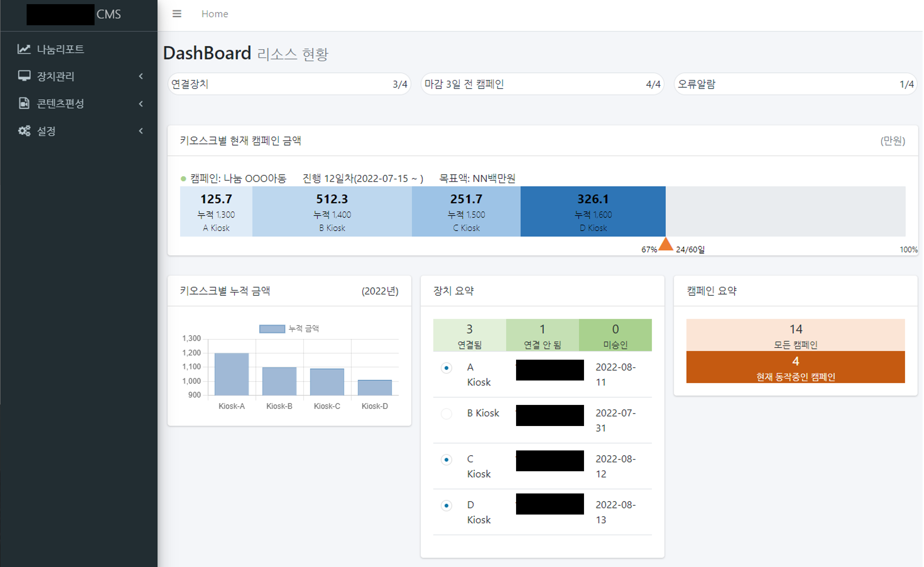Open the 나눔리포트 menu item

(60, 49)
